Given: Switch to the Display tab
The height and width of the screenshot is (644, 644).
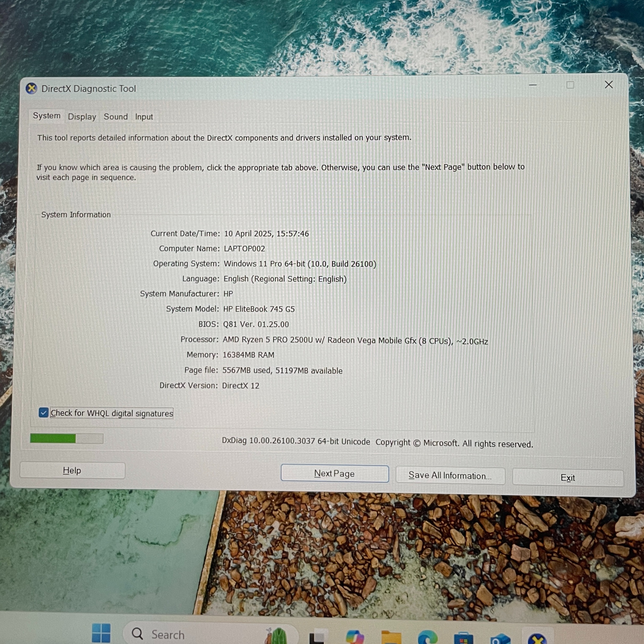Looking at the screenshot, I should [82, 117].
